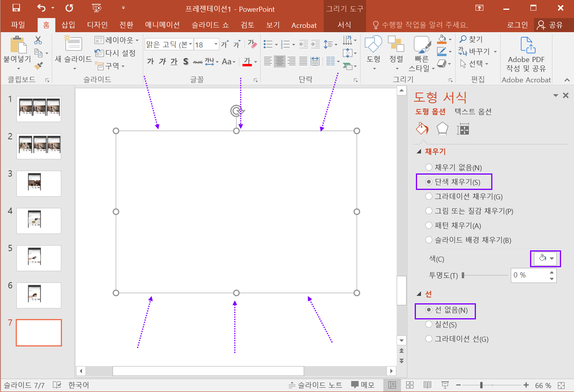The height and width of the screenshot is (392, 574).
Task: Open the font size dropdown
Action: [x=216, y=44]
